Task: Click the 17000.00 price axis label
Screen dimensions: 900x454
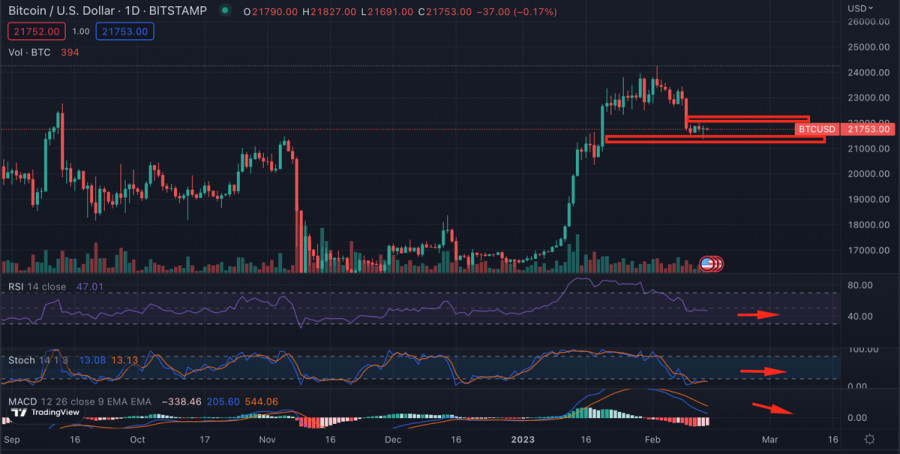Action: (x=868, y=250)
